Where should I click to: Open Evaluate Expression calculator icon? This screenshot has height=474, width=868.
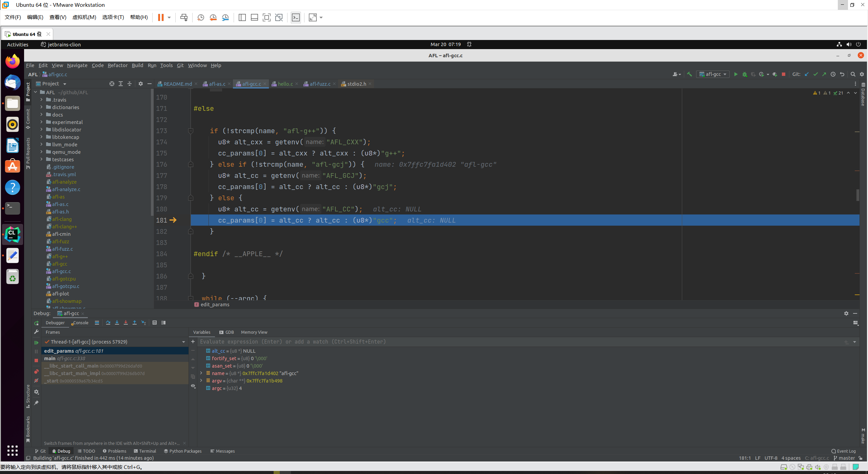[155, 323]
